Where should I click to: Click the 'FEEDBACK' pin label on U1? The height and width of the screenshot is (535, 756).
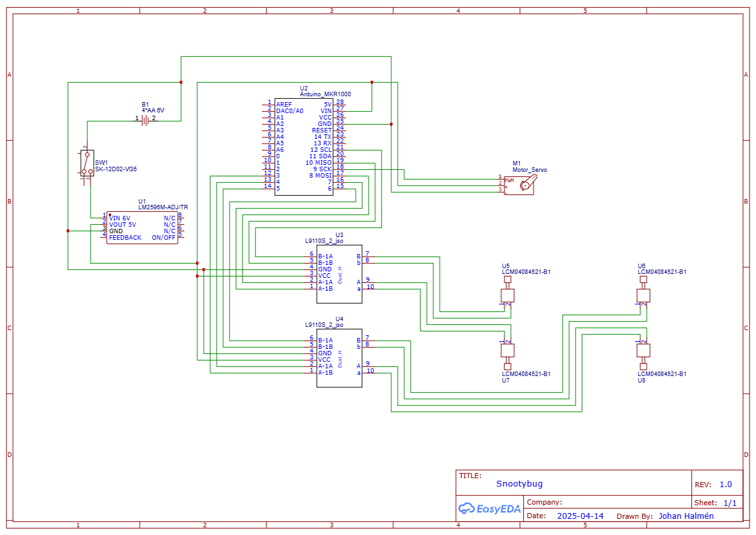pos(125,237)
